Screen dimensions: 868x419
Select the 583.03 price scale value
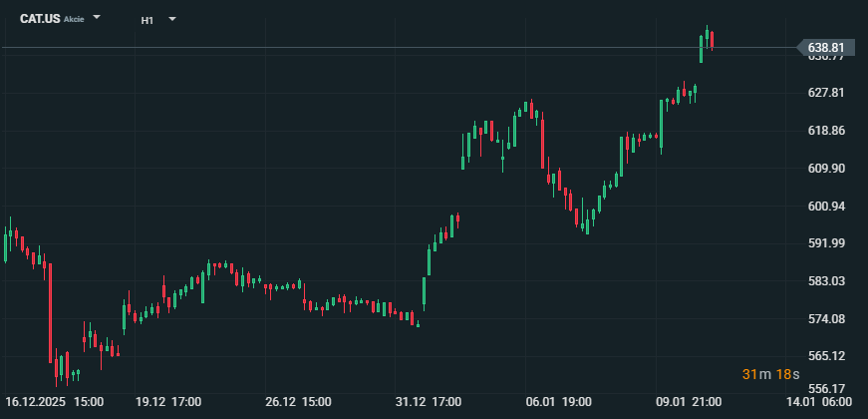coord(825,281)
